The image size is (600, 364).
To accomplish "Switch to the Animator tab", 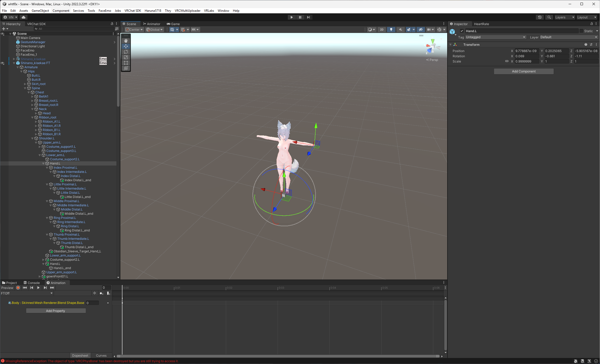I will pos(152,24).
